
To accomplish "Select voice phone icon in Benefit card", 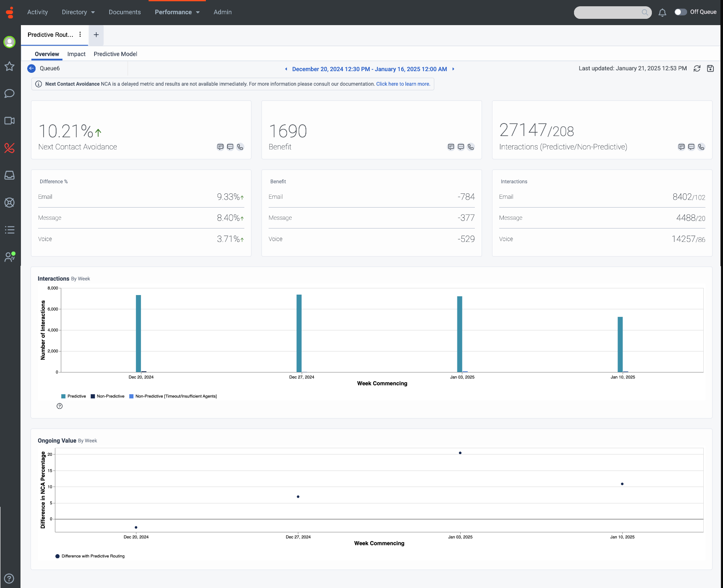I will tap(471, 147).
